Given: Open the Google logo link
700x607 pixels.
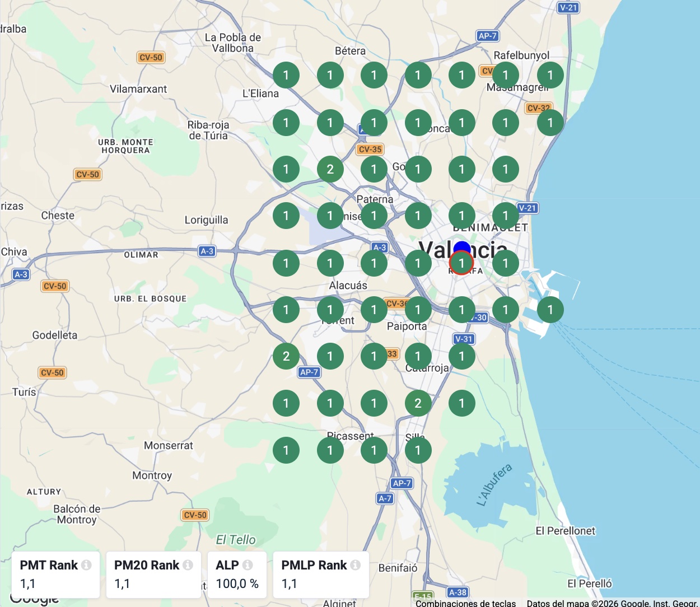Looking at the screenshot, I should [34, 599].
